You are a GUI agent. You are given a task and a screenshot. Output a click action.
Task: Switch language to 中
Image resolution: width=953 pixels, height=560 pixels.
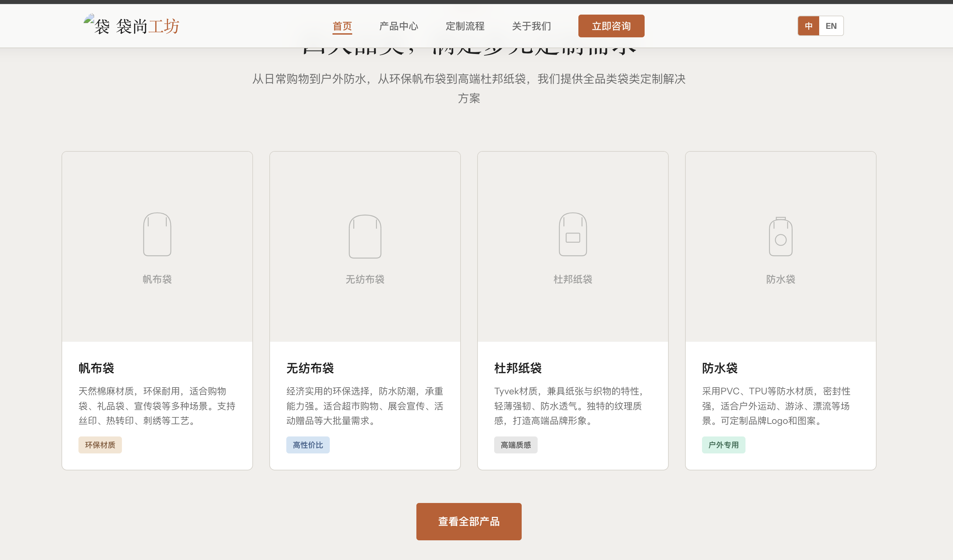click(x=809, y=26)
